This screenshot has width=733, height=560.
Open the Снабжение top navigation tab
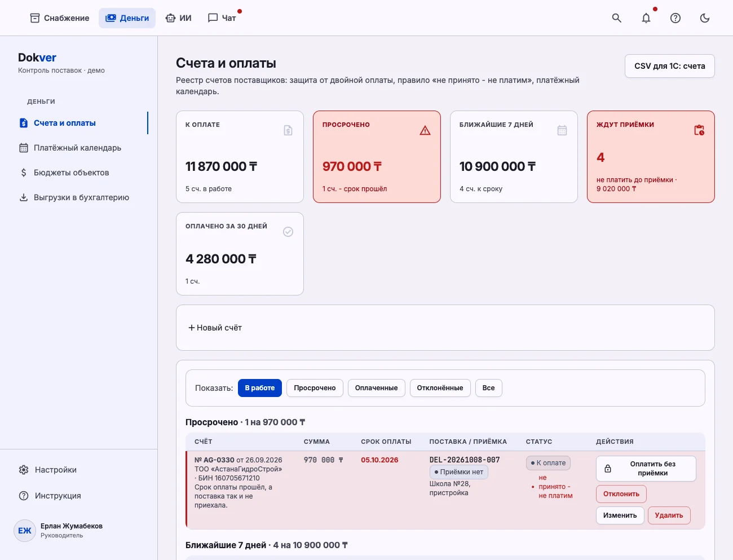pyautogui.click(x=59, y=18)
